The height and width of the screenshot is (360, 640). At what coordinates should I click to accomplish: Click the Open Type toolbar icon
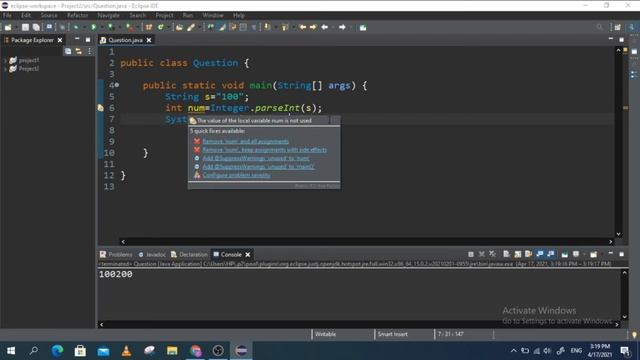point(179,27)
